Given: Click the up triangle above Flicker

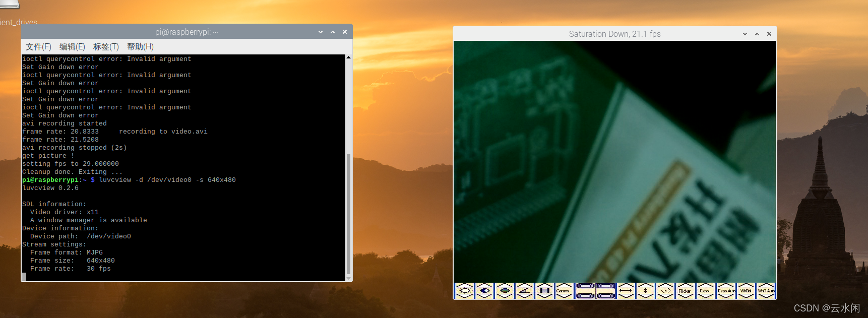Looking at the screenshot, I should [685, 285].
